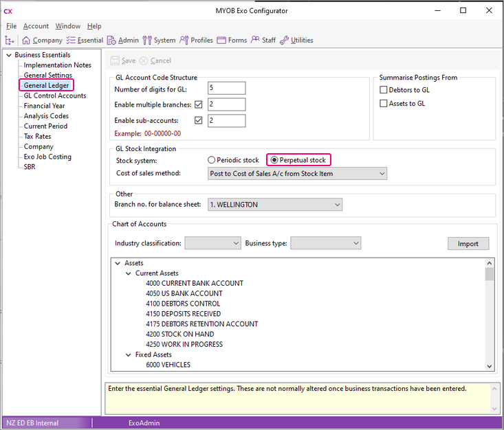The image size is (504, 430).
Task: Open the Cost of sales method dropdown
Action: (x=297, y=174)
